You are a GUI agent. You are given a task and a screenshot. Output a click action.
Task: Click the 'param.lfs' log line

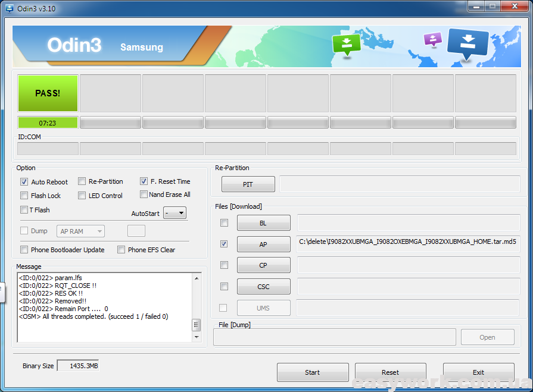click(50, 278)
